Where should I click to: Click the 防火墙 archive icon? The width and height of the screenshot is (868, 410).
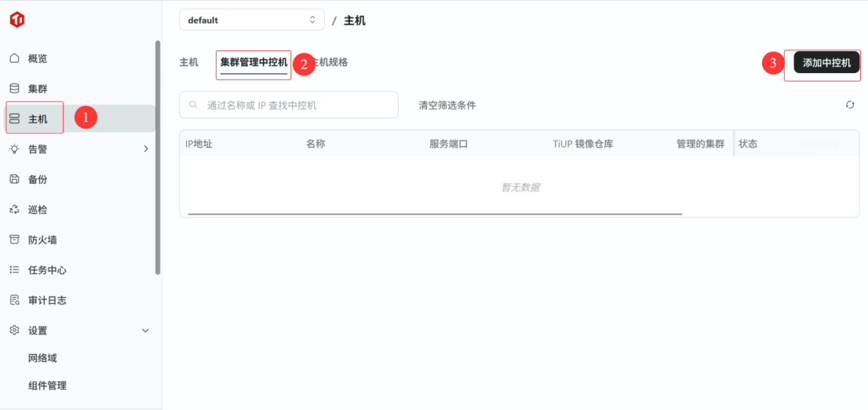pos(14,240)
